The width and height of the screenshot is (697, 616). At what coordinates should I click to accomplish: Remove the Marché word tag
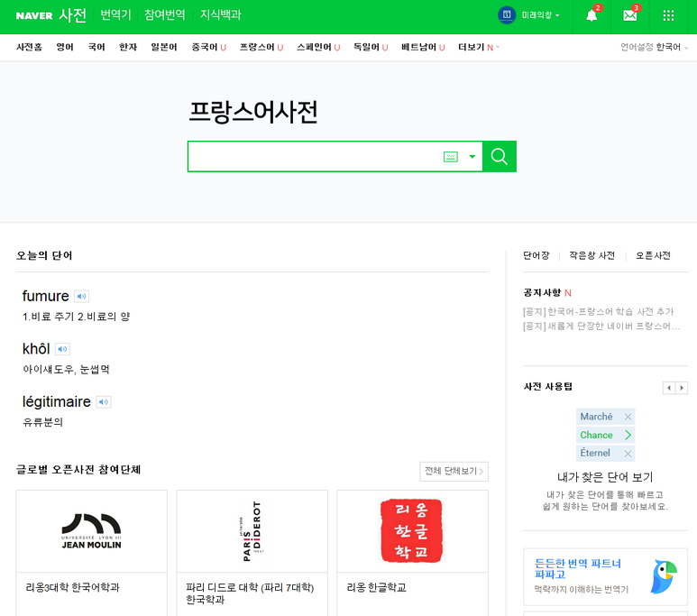[x=628, y=417]
